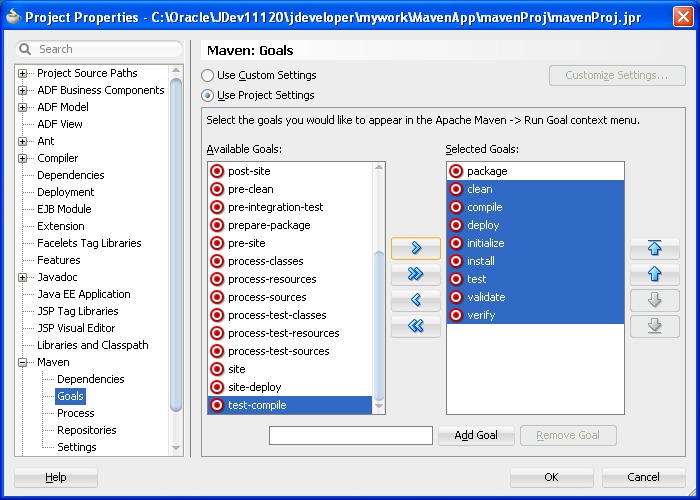Image resolution: width=700 pixels, height=500 pixels.
Task: Click the icon beside process-classes goal
Action: 217,261
